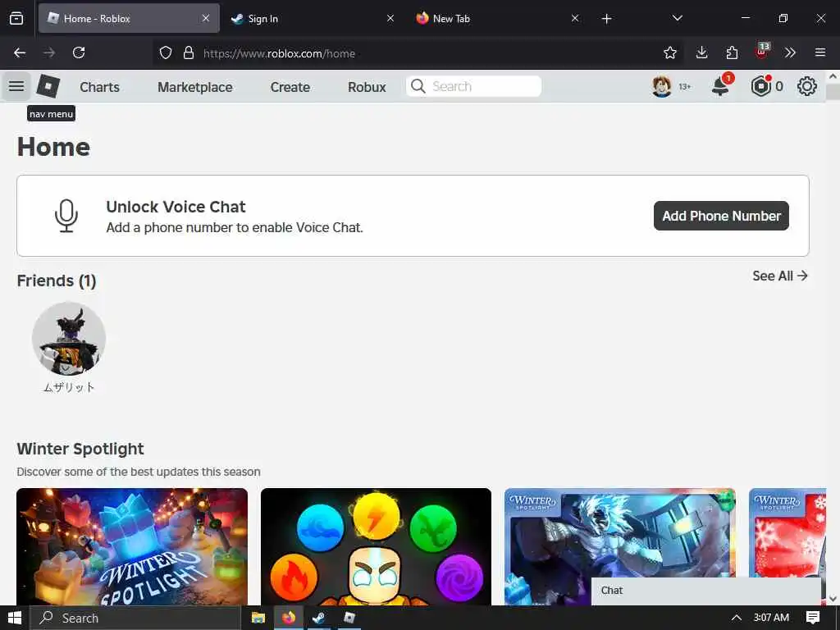
Task: Click the red extension badge showing 13
Action: [x=762, y=50]
